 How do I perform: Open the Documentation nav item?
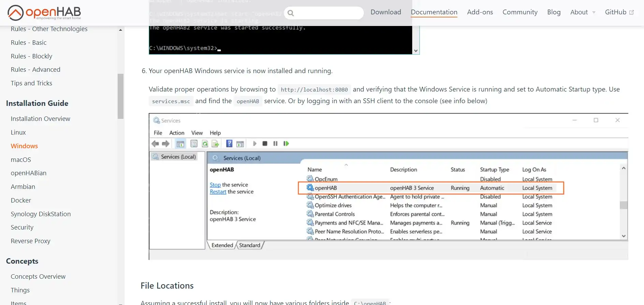pyautogui.click(x=434, y=12)
